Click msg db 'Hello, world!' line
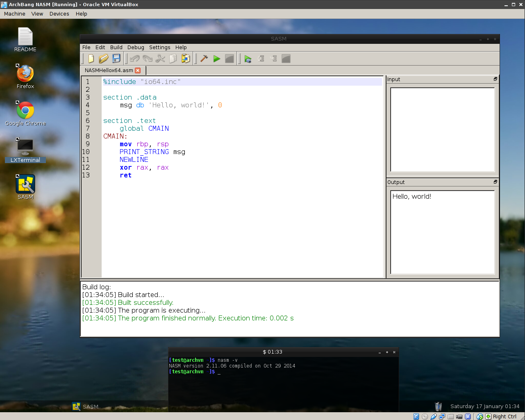 point(171,105)
